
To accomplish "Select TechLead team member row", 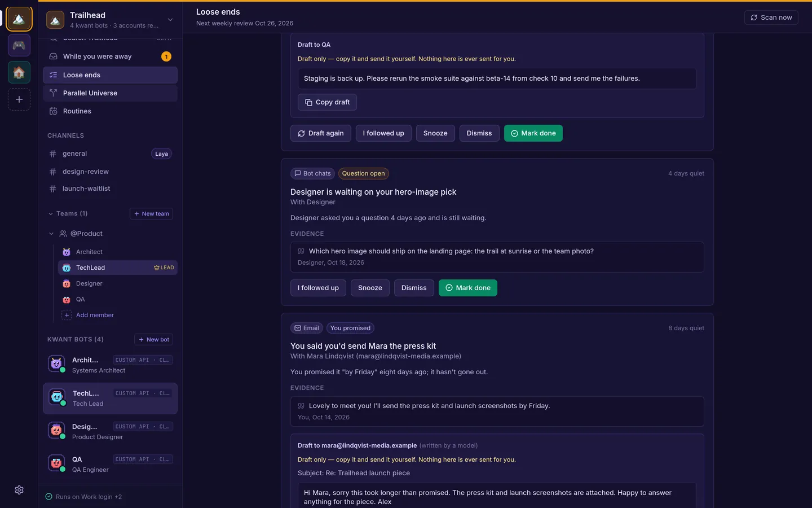I will pos(117,268).
